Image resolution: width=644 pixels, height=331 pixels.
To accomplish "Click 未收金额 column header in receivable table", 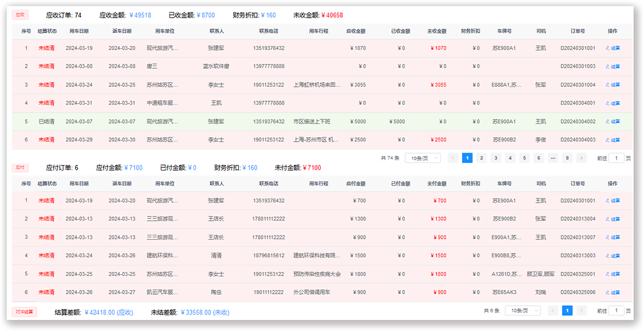I will click(436, 31).
